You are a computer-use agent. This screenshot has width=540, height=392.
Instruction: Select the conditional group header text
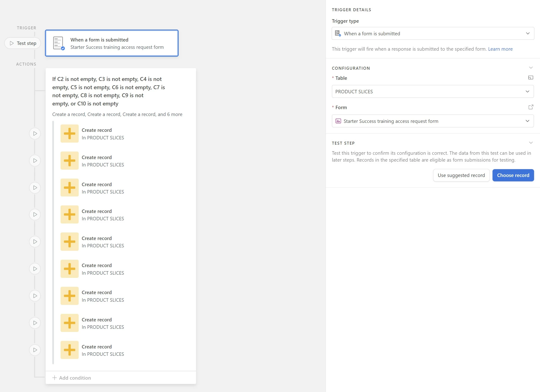[x=108, y=91]
